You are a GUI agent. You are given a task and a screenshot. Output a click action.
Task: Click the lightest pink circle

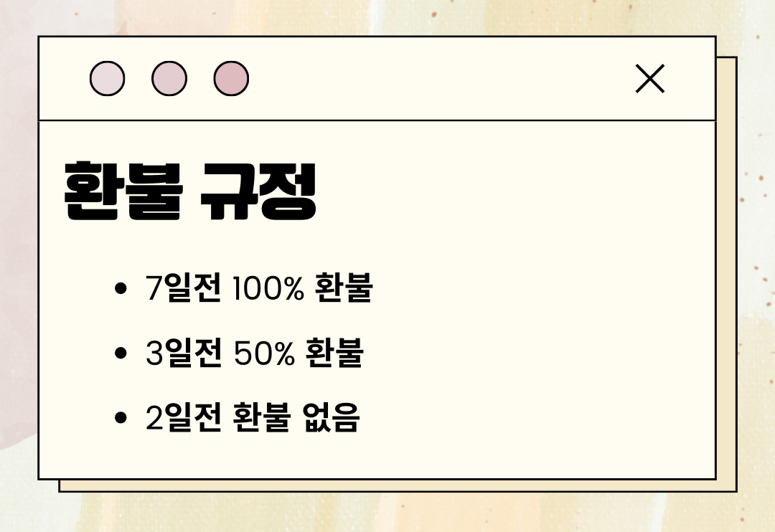[107, 79]
